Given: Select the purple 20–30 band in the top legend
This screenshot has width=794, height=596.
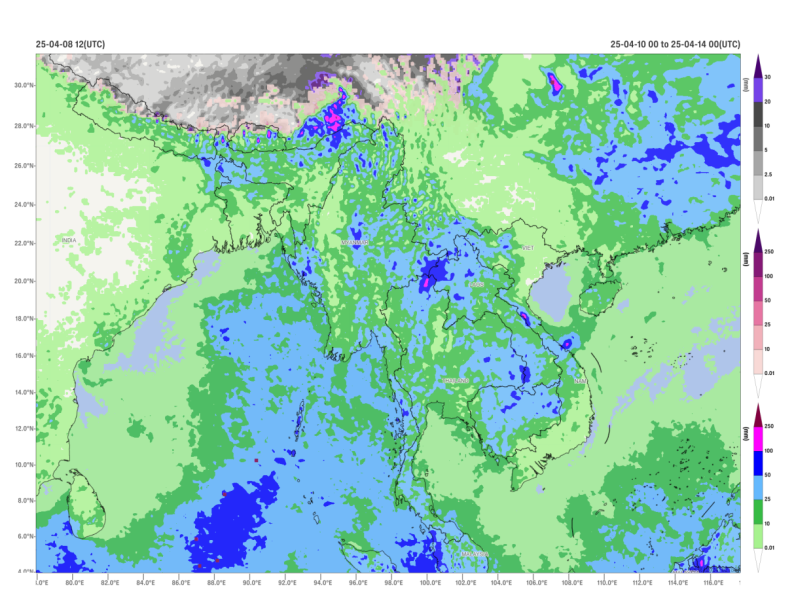Looking at the screenshot, I should tap(758, 90).
